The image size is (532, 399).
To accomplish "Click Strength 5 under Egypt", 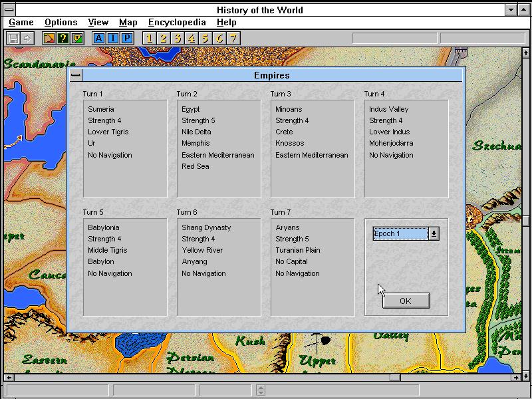I will click(x=198, y=120).
